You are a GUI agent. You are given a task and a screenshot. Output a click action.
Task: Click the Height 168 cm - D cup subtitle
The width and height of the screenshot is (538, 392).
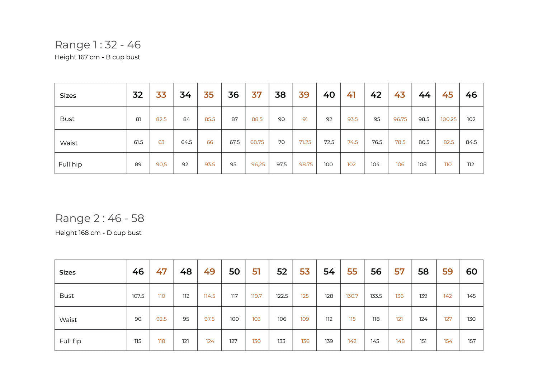pos(98,233)
